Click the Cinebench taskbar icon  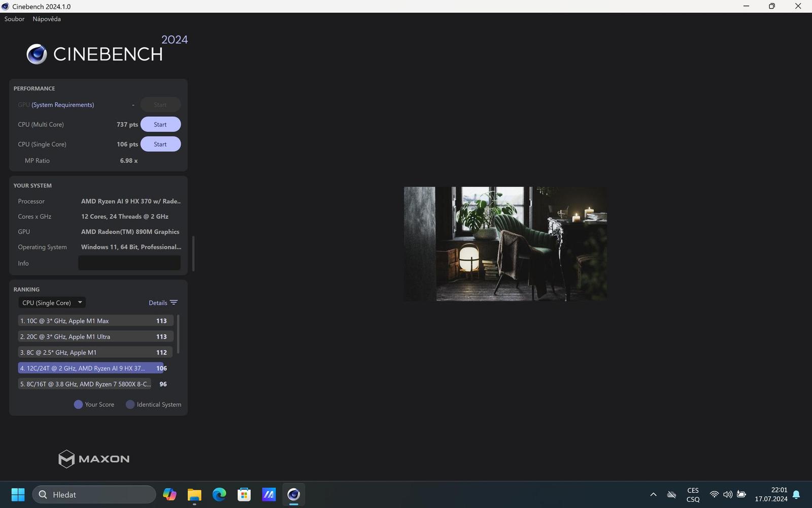coord(294,494)
